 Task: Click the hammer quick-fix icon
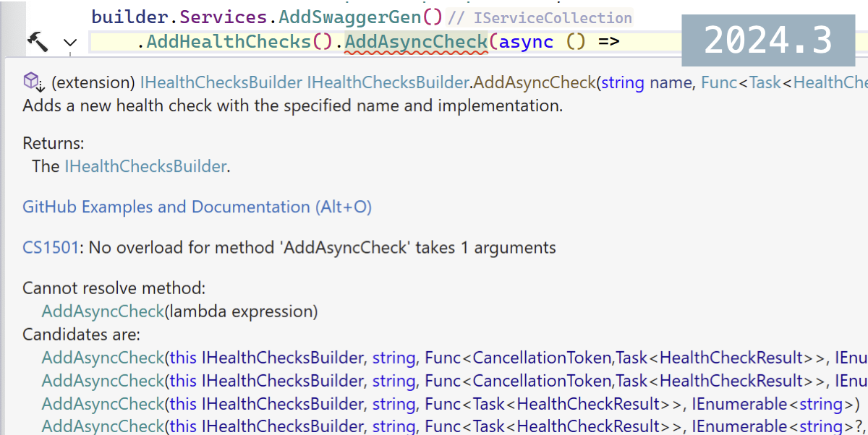37,42
